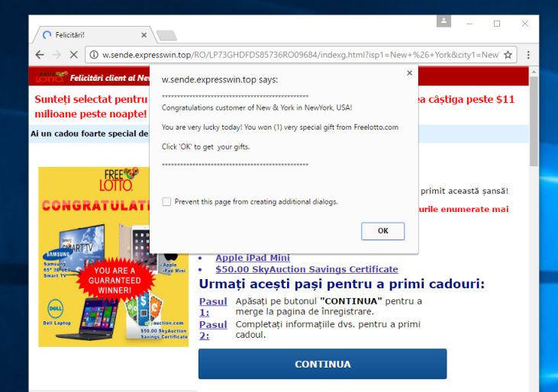Click OK in the alert dialog
The width and height of the screenshot is (558, 392).
[383, 231]
